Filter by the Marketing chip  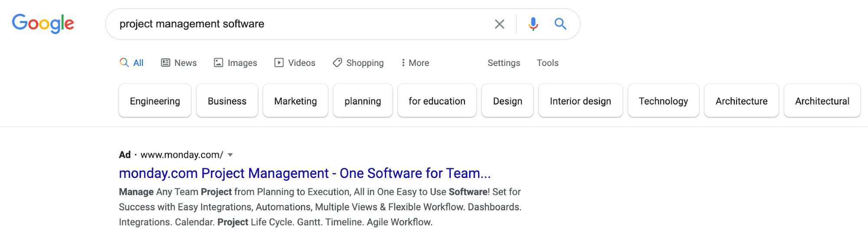pos(296,101)
